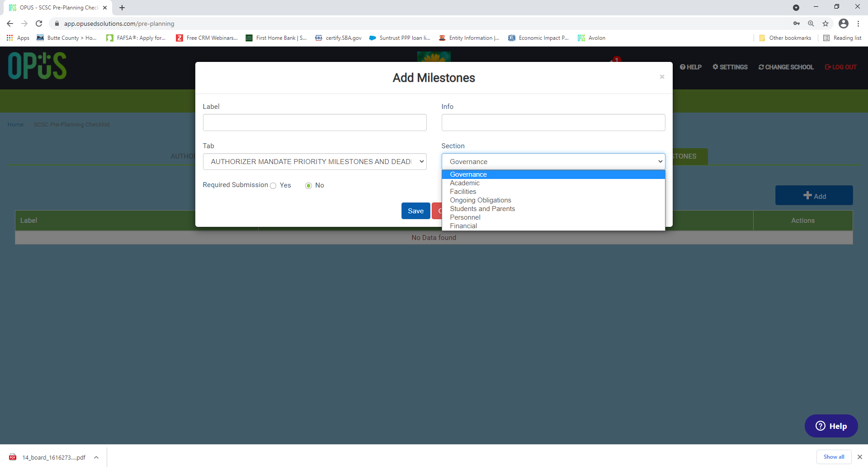
Task: Open browser zoom magnifier icon
Action: pyautogui.click(x=811, y=23)
